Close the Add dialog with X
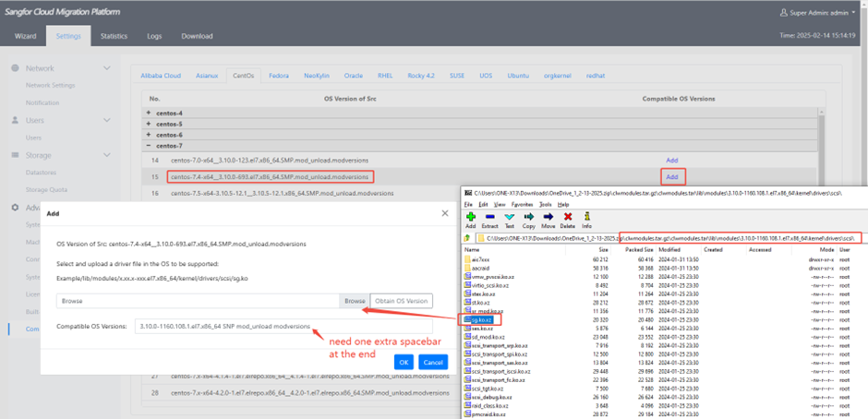Viewport: 868px width, 419px height. tap(444, 213)
